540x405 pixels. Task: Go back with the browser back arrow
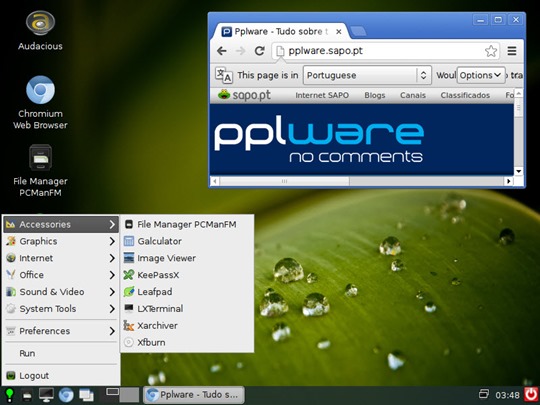[222, 51]
